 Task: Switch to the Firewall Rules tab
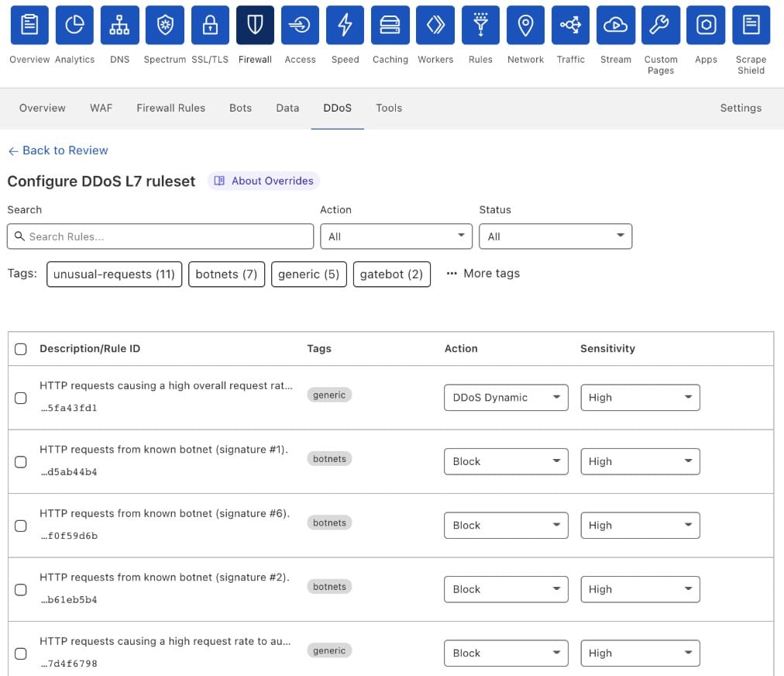[171, 108]
